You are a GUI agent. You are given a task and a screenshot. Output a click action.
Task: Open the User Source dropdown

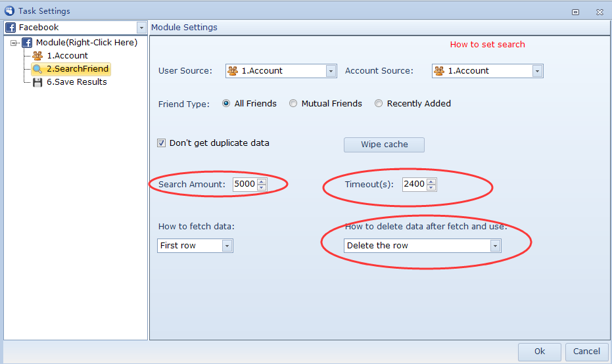(331, 71)
